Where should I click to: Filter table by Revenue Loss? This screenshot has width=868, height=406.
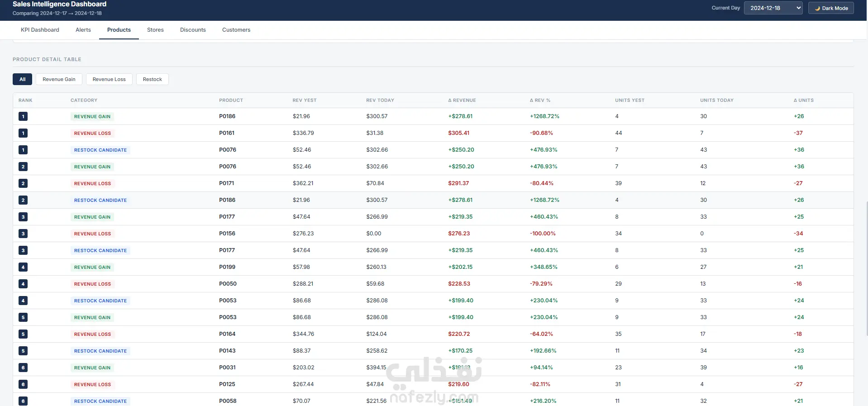pos(109,79)
